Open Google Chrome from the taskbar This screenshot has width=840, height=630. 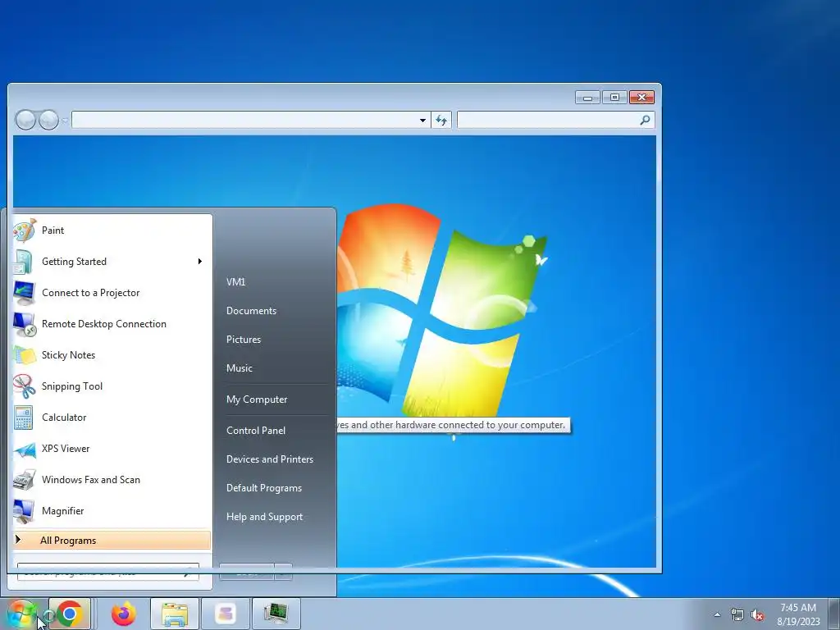tap(70, 614)
